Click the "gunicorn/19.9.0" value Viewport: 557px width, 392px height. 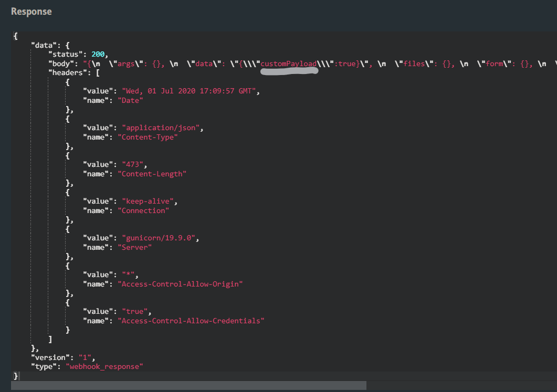tap(159, 238)
